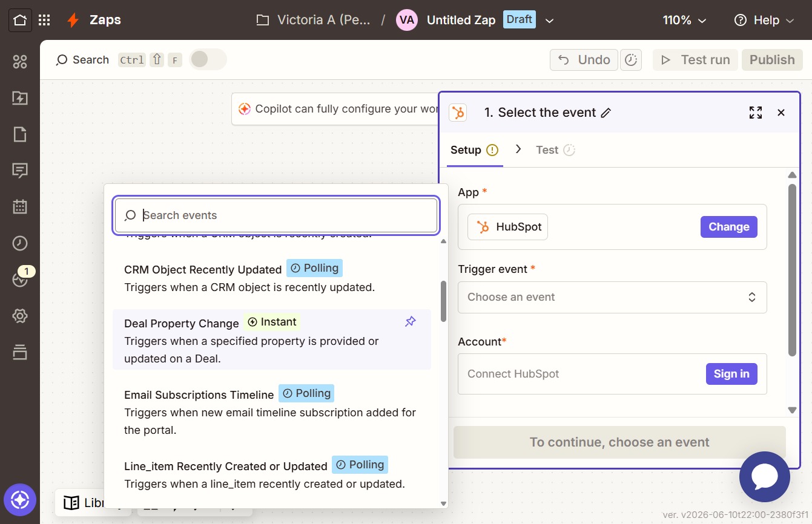Viewport: 812px width, 524px height.
Task: Click Polling badge on Email Subscriptions Timeline
Action: [306, 393]
